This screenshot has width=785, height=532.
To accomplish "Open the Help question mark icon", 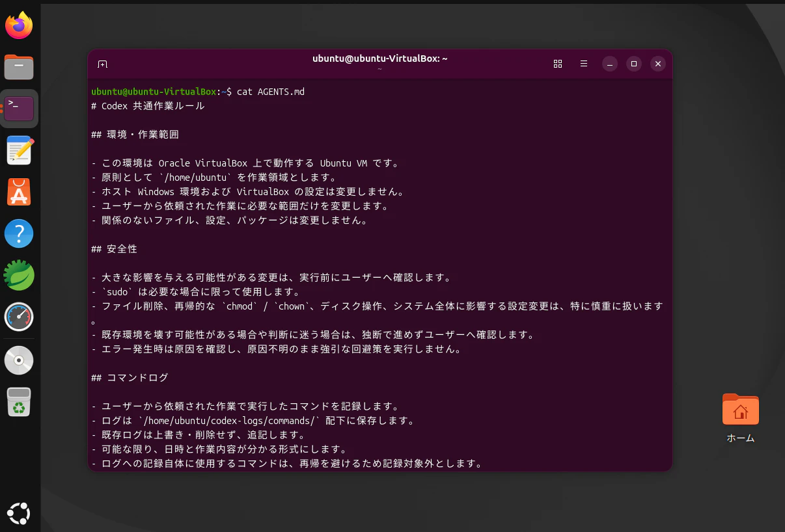I will (x=19, y=233).
